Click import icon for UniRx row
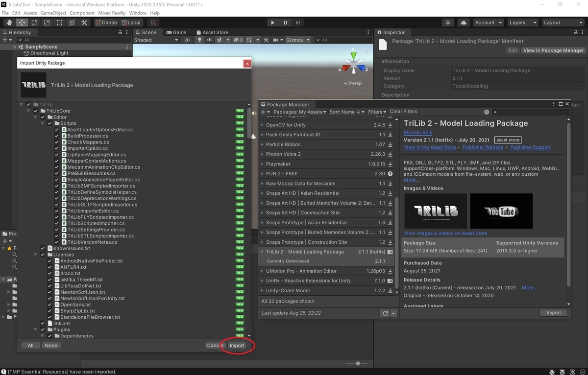 [390, 281]
